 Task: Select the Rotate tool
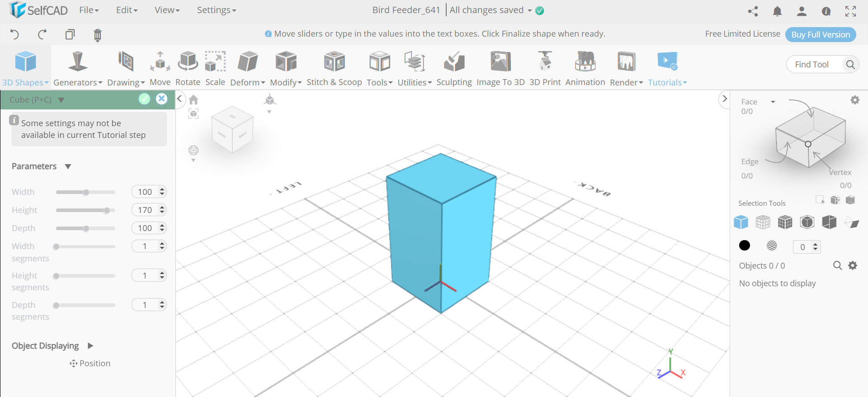tap(188, 69)
